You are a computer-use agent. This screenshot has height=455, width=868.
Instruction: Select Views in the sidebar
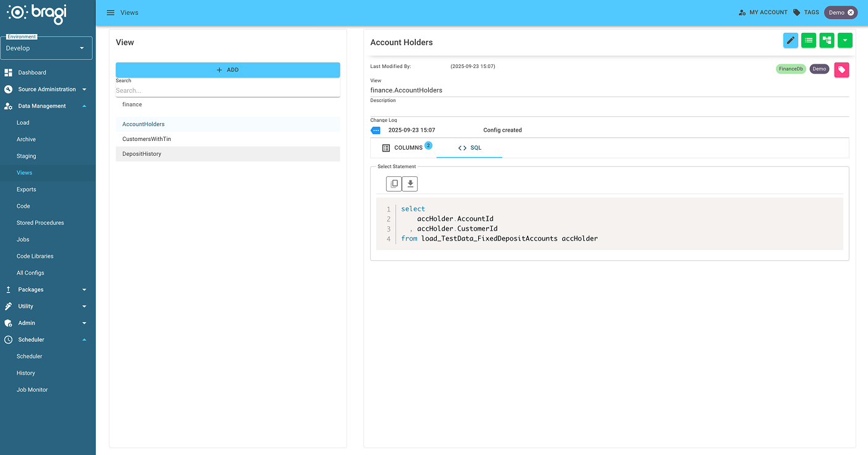[x=25, y=173]
